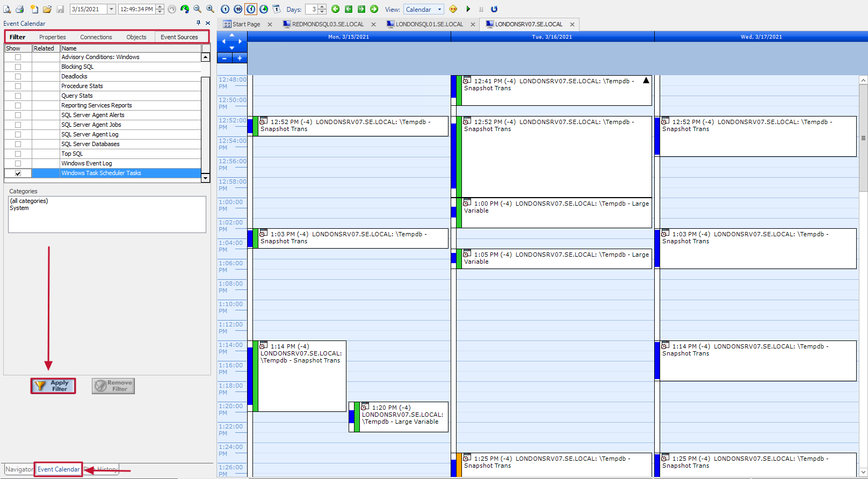Click the blue four-way navigation pad

point(232,41)
